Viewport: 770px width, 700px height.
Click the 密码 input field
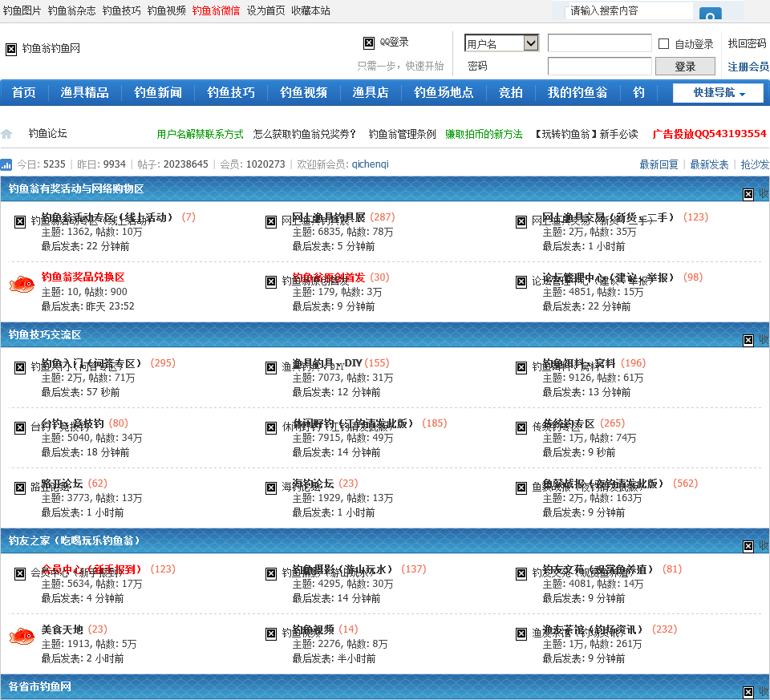[600, 67]
